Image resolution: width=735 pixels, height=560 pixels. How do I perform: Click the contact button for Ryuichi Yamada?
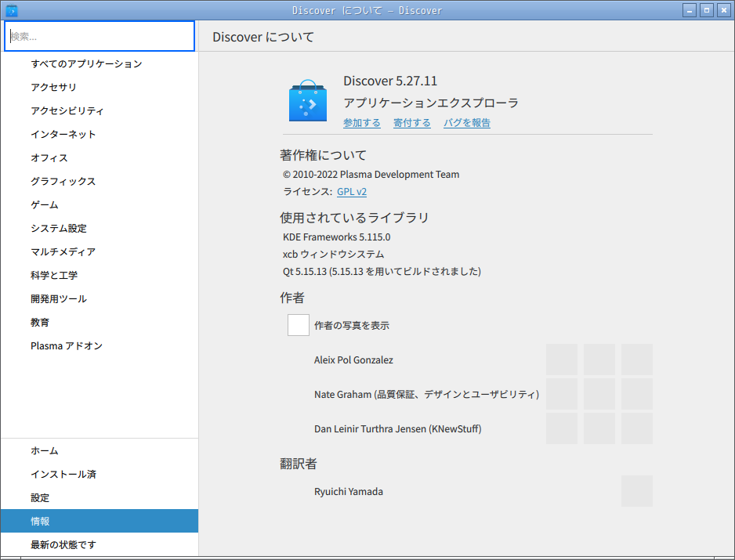pos(637,491)
